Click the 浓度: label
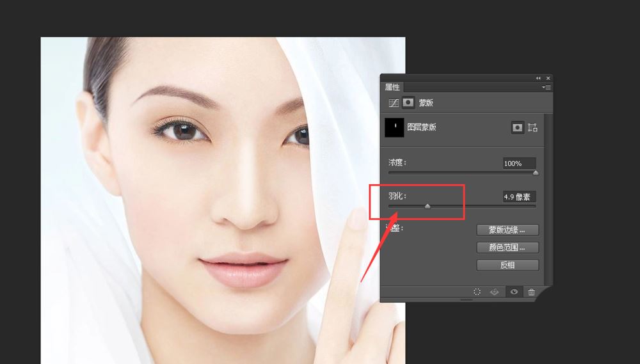 pos(397,163)
